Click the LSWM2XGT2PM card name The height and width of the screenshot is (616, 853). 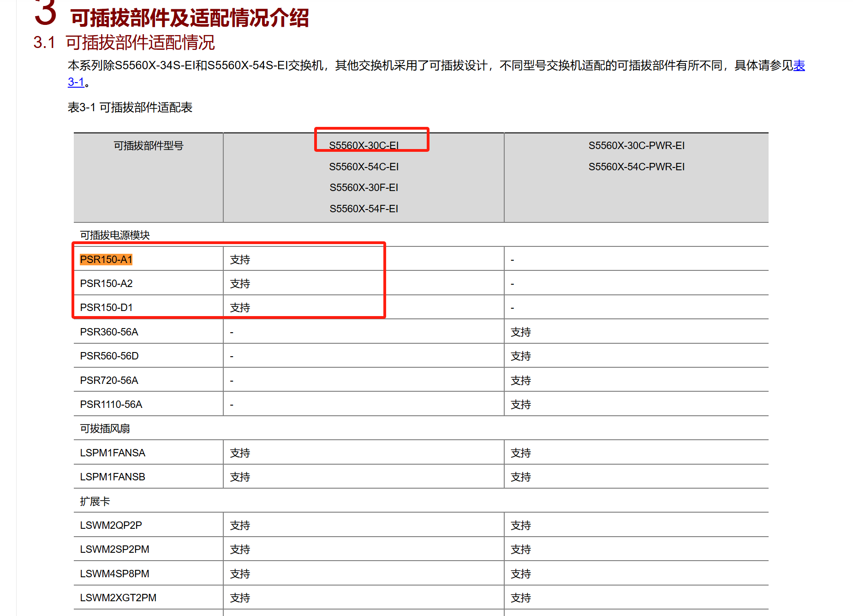click(118, 598)
